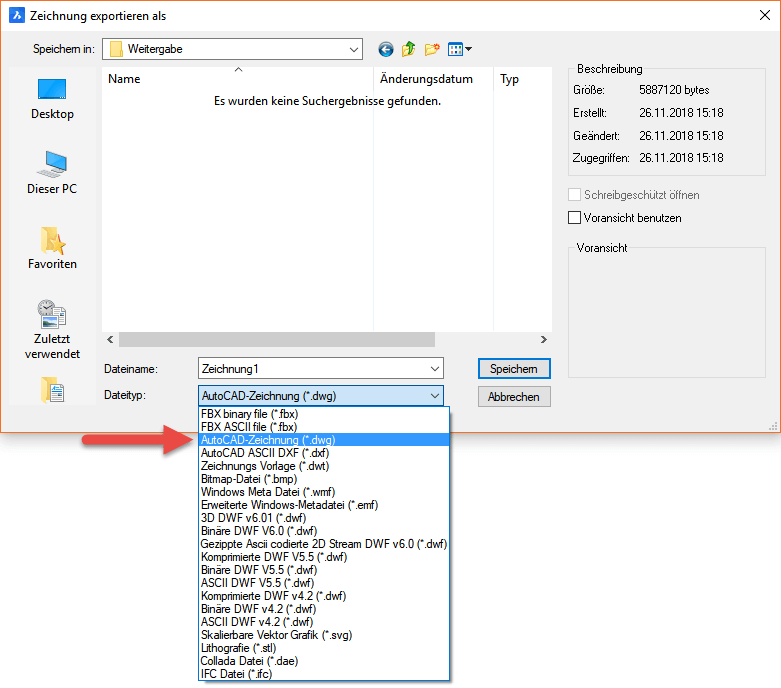This screenshot has height=688, width=781.
Task: Open Dieser PC in the sidebar
Action: click(52, 173)
